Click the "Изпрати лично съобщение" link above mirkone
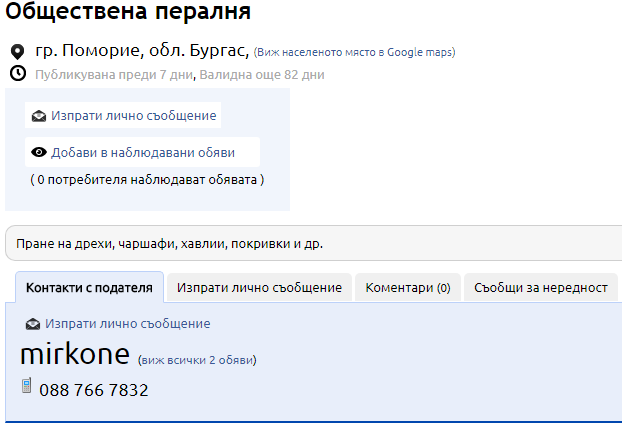The width and height of the screenshot is (622, 428). click(x=128, y=324)
